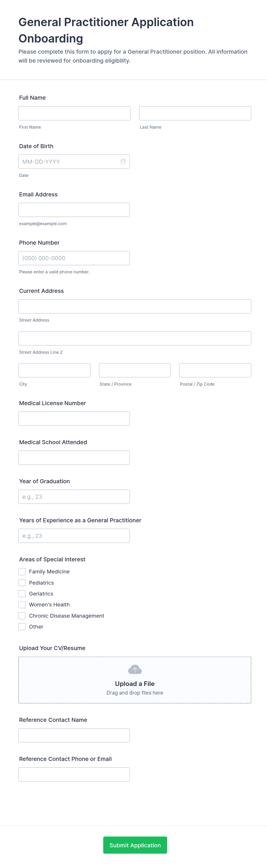The width and height of the screenshot is (267, 868).
Task: Click the cloud upload icon
Action: [x=135, y=669]
